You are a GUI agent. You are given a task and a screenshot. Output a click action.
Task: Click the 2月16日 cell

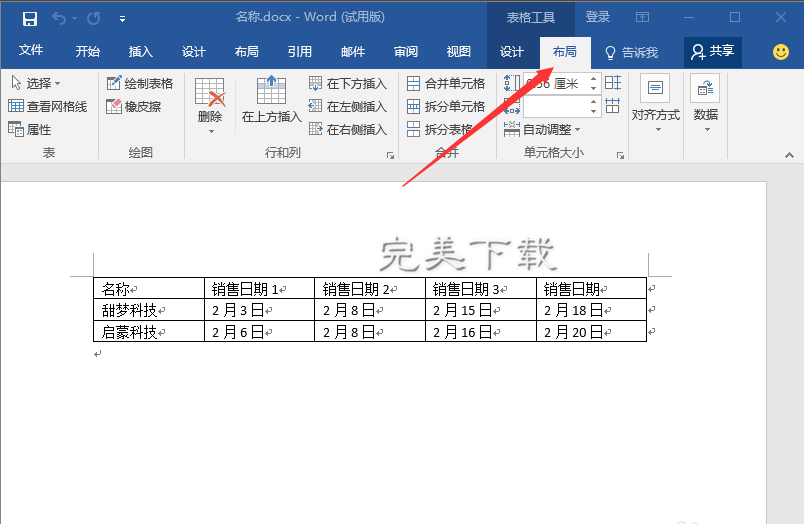[480, 332]
